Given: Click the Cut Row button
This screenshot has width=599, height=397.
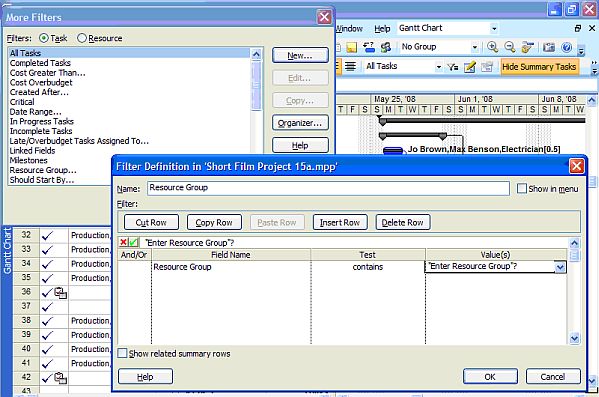Looking at the screenshot, I should [151, 222].
